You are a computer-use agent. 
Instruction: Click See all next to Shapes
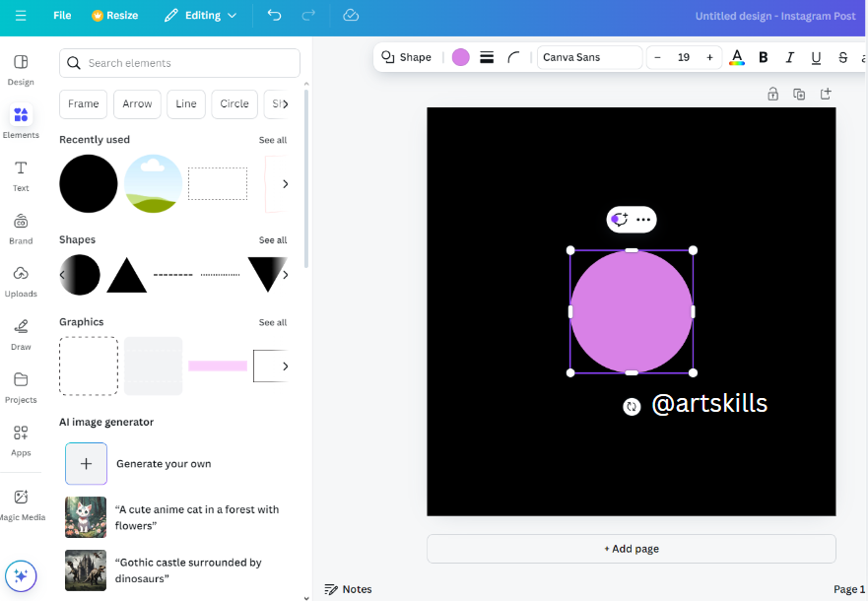tap(272, 240)
